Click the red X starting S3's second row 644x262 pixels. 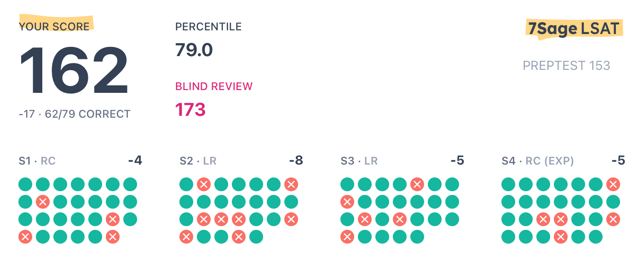[347, 202]
